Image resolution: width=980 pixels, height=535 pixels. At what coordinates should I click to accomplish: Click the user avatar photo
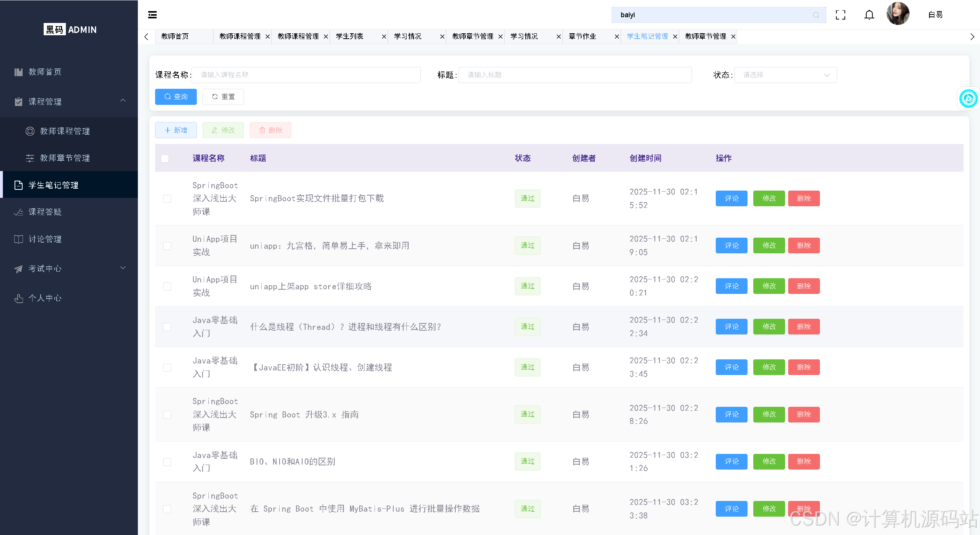tap(897, 14)
